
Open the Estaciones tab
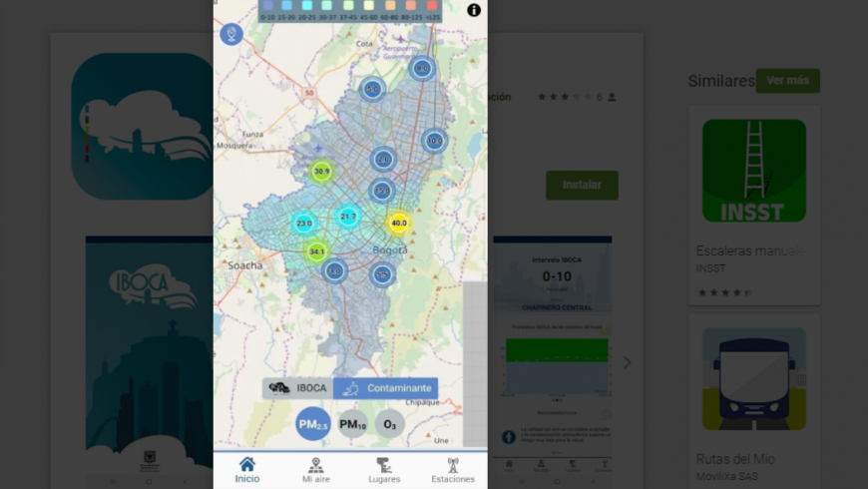(453, 470)
